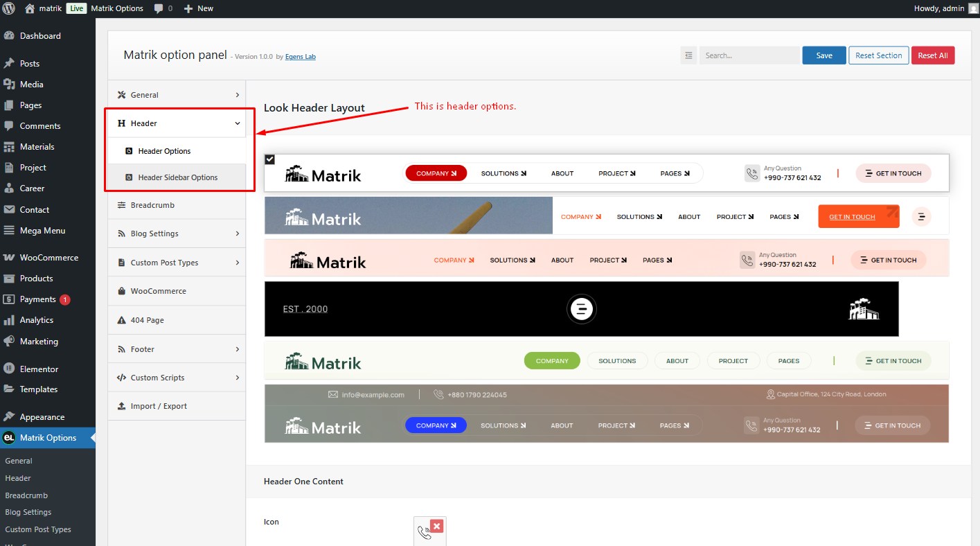Click the Media icon in sidebar
Image resolution: width=980 pixels, height=546 pixels.
tap(9, 84)
